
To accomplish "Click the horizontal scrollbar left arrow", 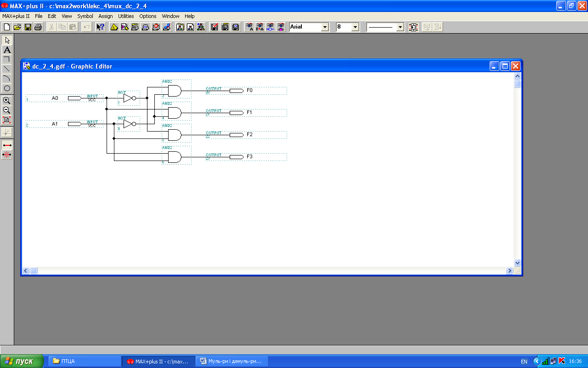I will (x=26, y=271).
